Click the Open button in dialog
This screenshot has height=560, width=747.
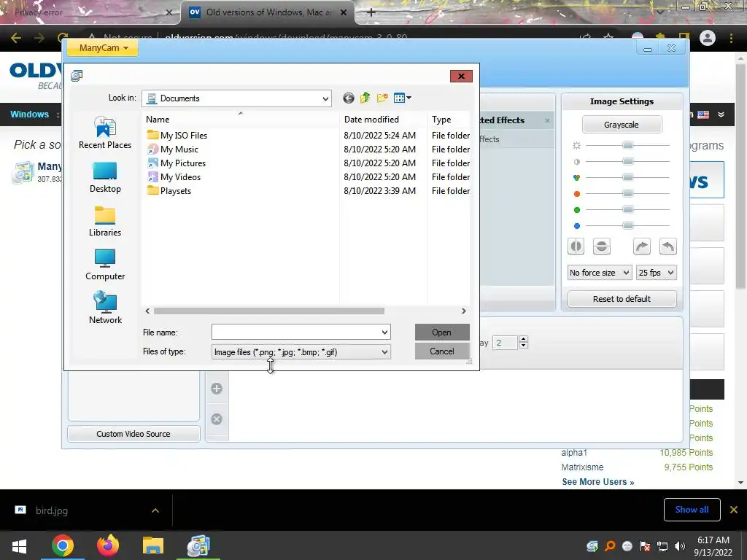(x=442, y=332)
